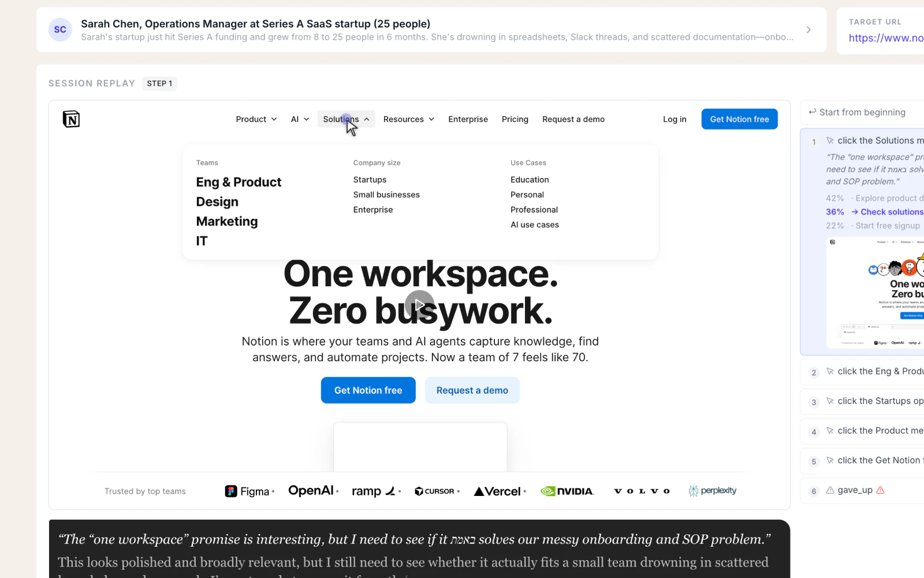Open the Resources dropdown menu

pyautogui.click(x=409, y=119)
